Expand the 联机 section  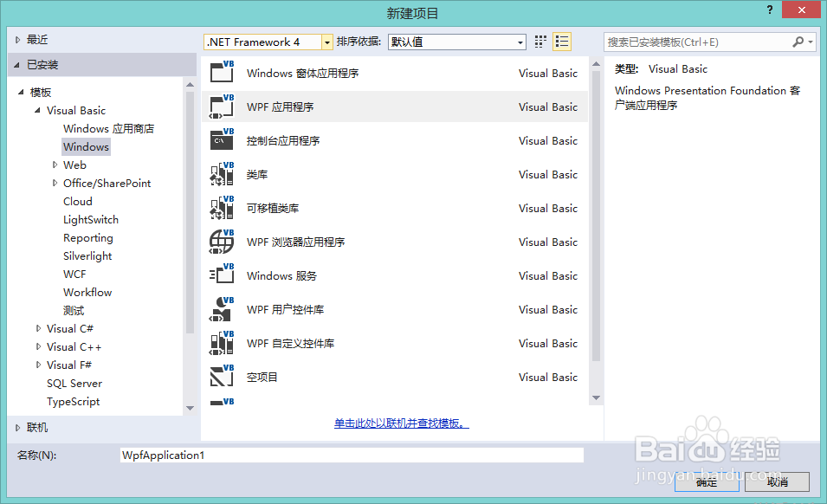pos(17,428)
